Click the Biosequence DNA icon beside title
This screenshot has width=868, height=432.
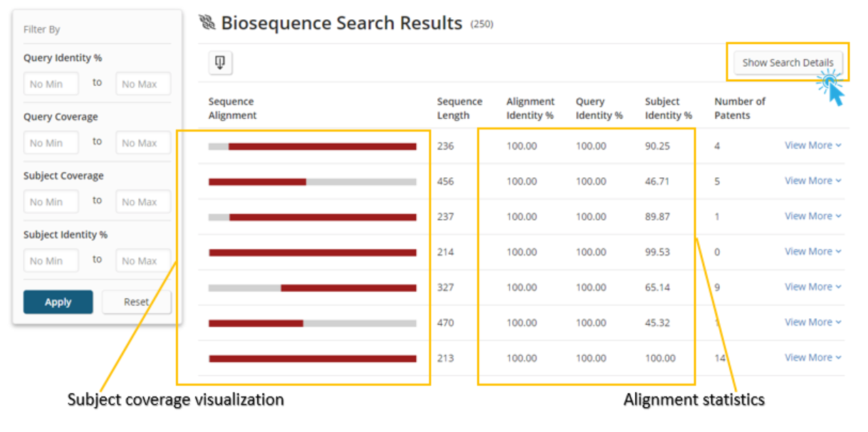[207, 23]
